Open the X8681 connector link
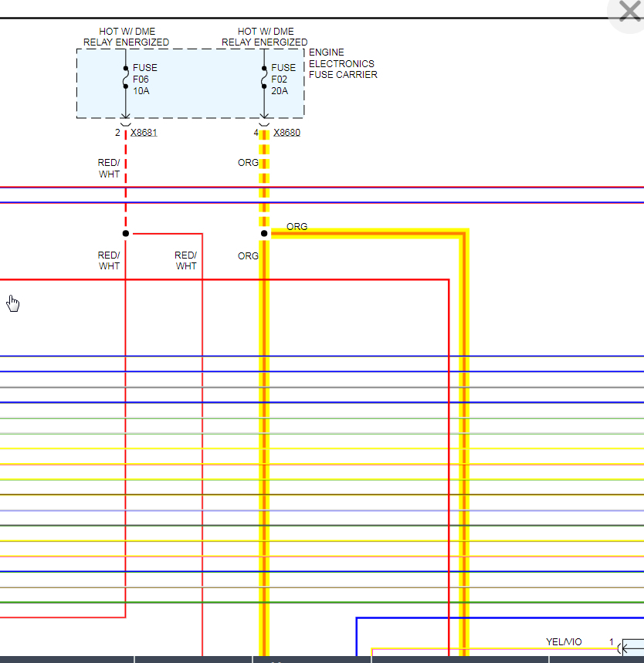The image size is (644, 663). 144,133
